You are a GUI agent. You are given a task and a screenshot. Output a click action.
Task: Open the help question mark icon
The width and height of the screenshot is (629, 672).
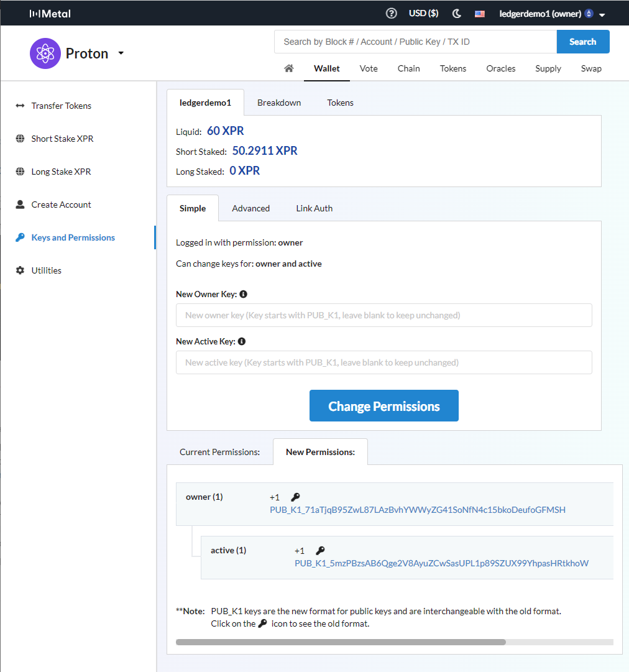pos(391,12)
